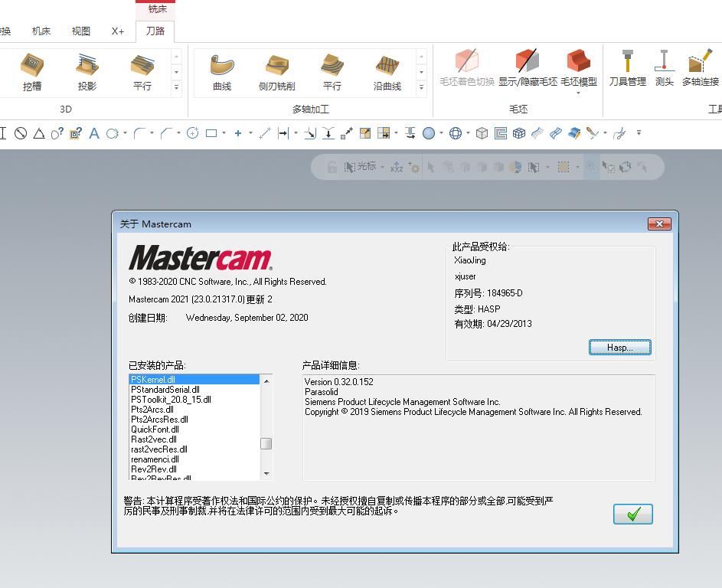
Task: Open the 刀路 ribbon tab
Action: click(155, 31)
